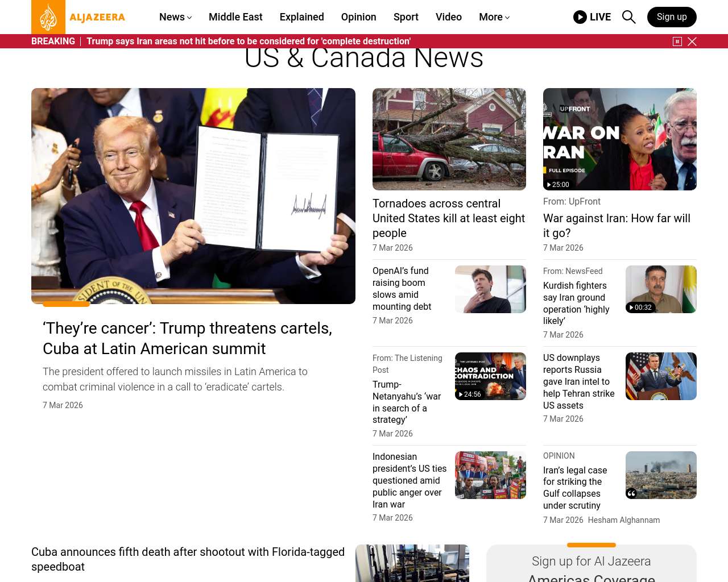Read the tornadoes central United States article

pyautogui.click(x=449, y=218)
